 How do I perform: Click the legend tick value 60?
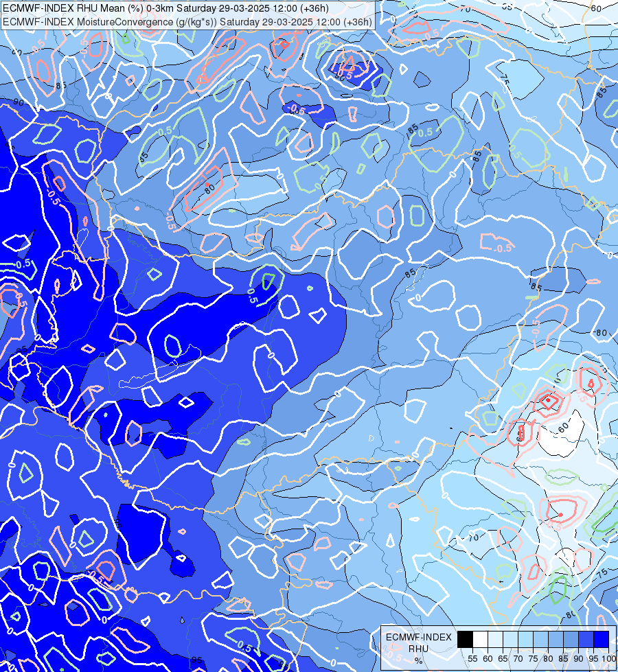pyautogui.click(x=488, y=659)
